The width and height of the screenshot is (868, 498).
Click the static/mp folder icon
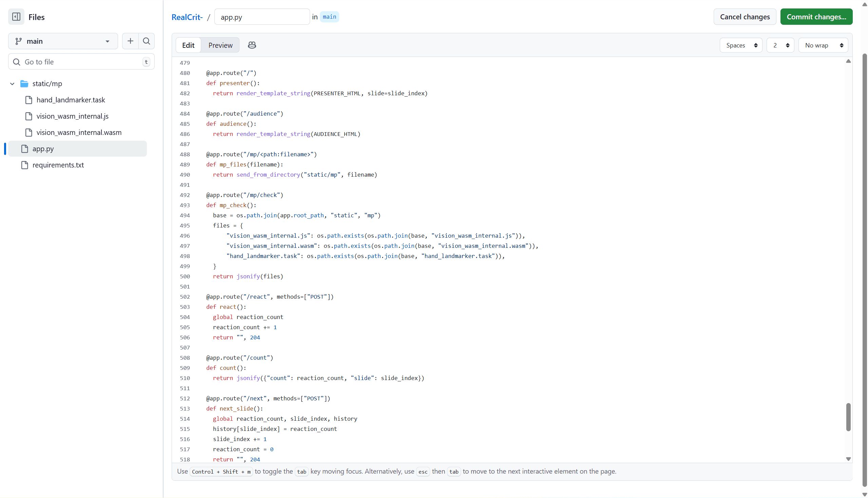tap(24, 84)
